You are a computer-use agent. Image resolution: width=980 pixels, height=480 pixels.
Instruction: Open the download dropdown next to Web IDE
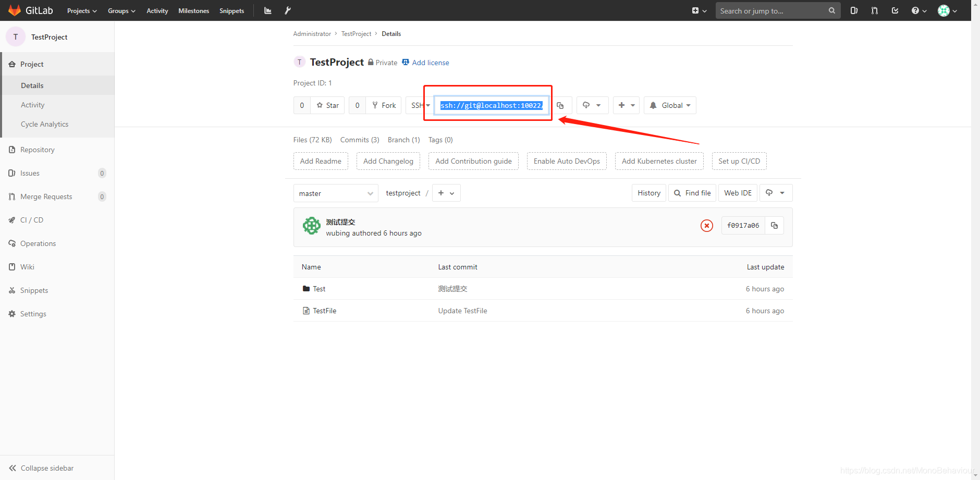[776, 193]
